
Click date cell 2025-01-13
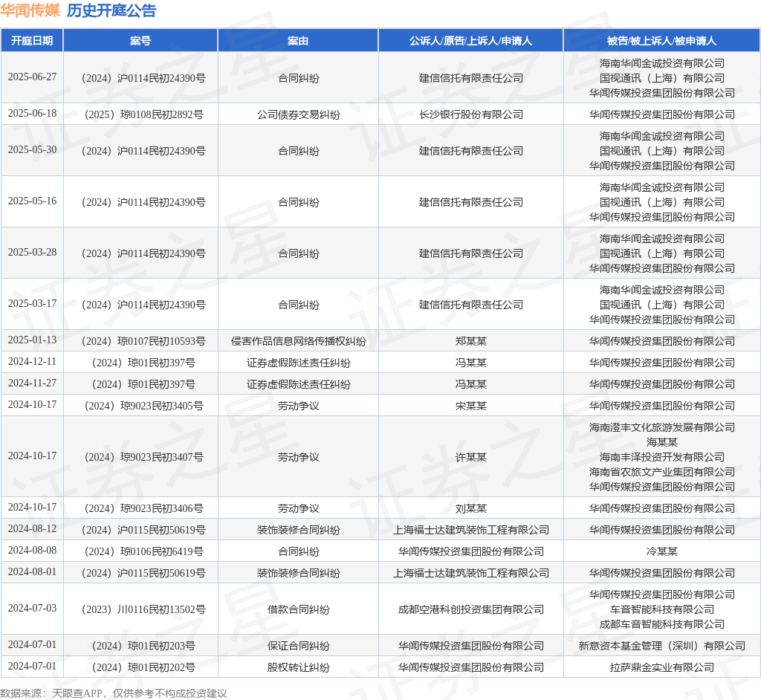coord(32,340)
